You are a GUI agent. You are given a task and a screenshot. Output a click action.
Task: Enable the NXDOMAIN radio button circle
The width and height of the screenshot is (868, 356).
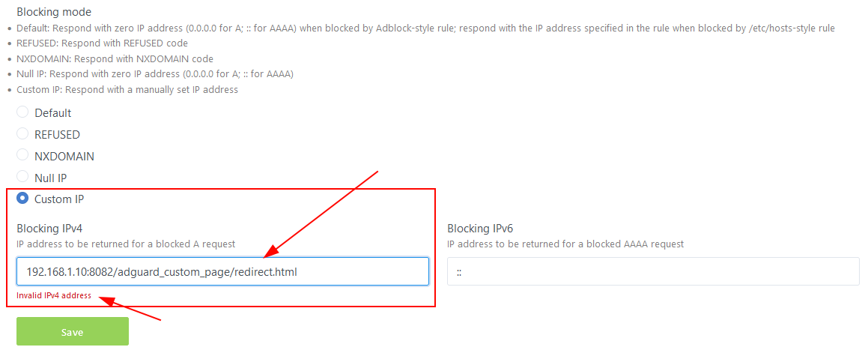pyautogui.click(x=22, y=156)
